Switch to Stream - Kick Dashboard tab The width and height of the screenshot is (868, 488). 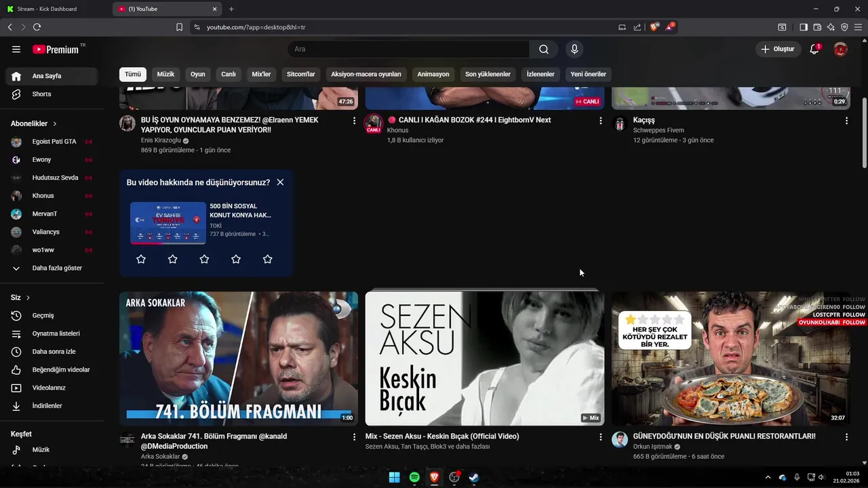point(54,9)
